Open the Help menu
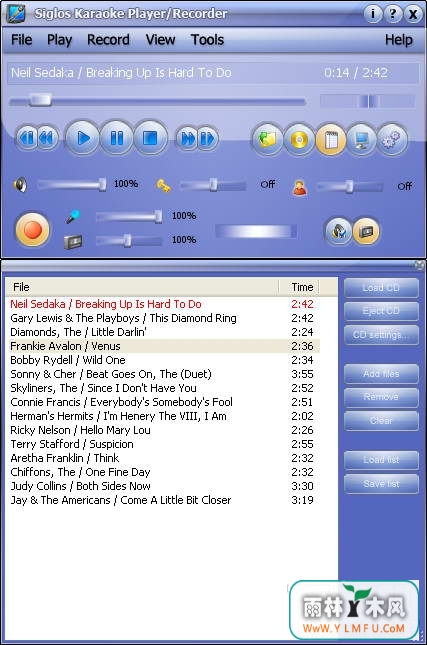This screenshot has height=645, width=427. tap(399, 40)
